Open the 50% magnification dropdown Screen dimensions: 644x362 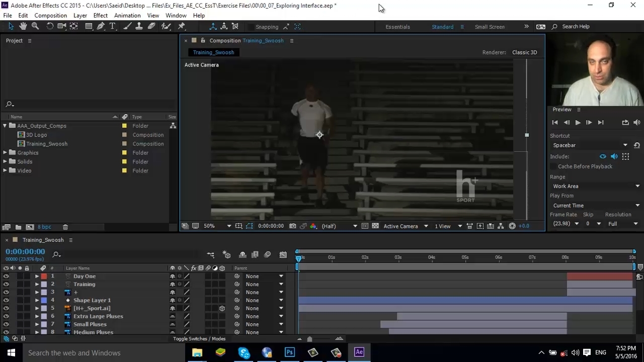217,226
